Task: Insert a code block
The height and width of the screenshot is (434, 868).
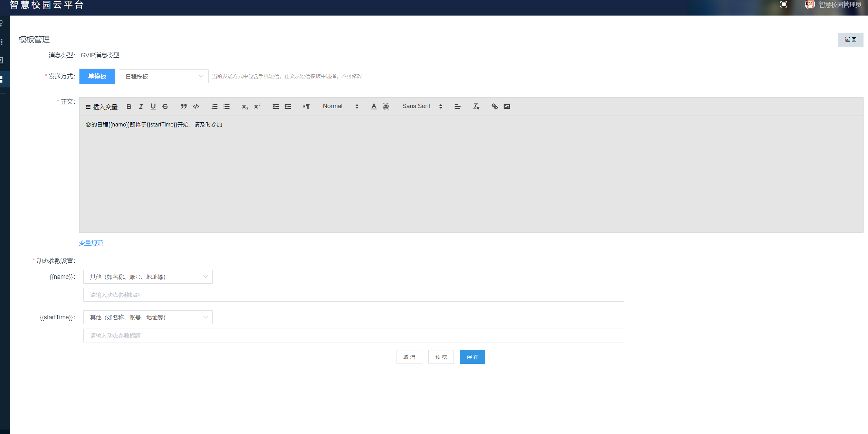Action: [x=196, y=106]
